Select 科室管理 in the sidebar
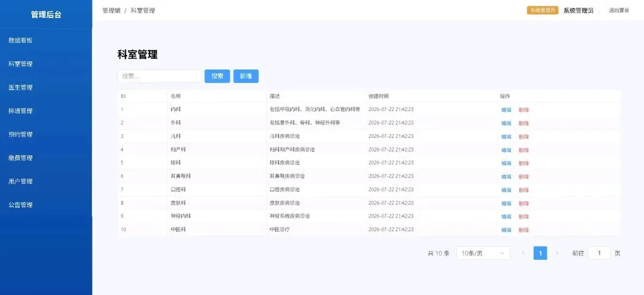 (x=20, y=64)
